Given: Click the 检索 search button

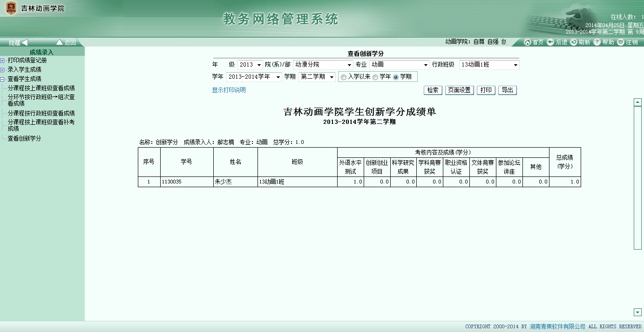Looking at the screenshot, I should tap(433, 90).
